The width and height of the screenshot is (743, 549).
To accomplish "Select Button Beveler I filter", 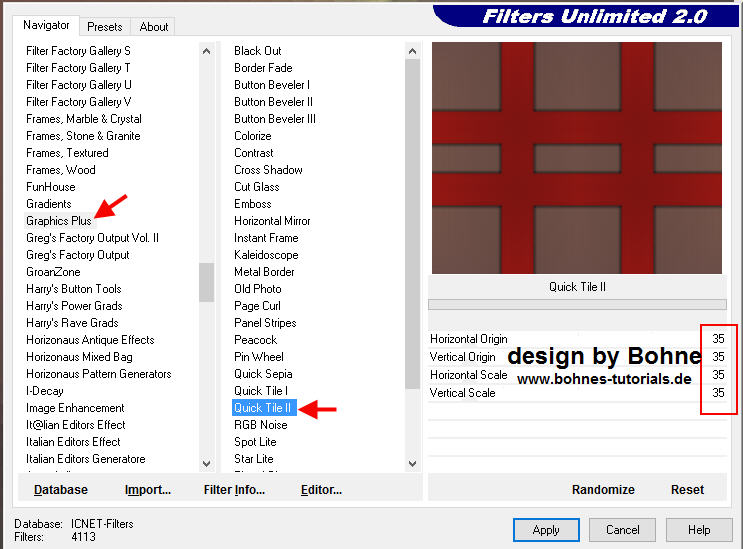I will coord(272,85).
